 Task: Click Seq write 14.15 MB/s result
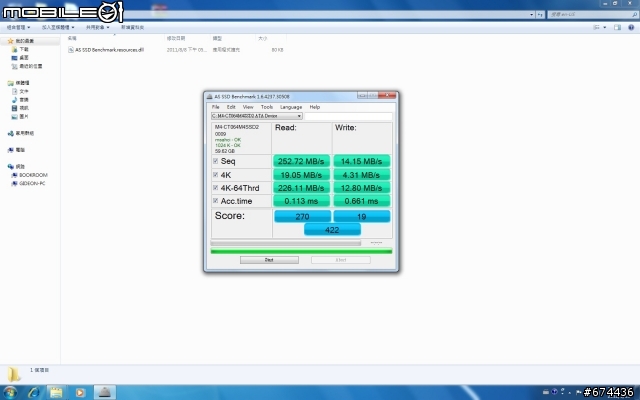point(362,161)
